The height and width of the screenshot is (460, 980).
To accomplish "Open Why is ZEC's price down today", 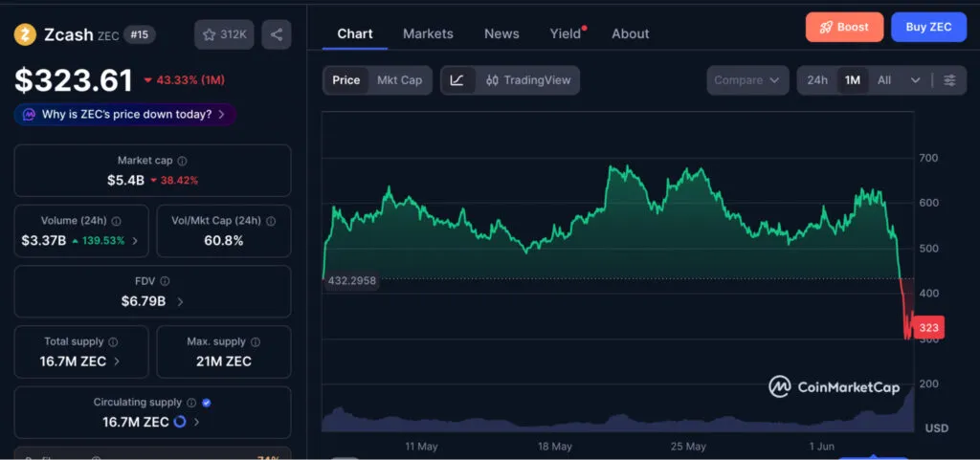I will click(125, 114).
